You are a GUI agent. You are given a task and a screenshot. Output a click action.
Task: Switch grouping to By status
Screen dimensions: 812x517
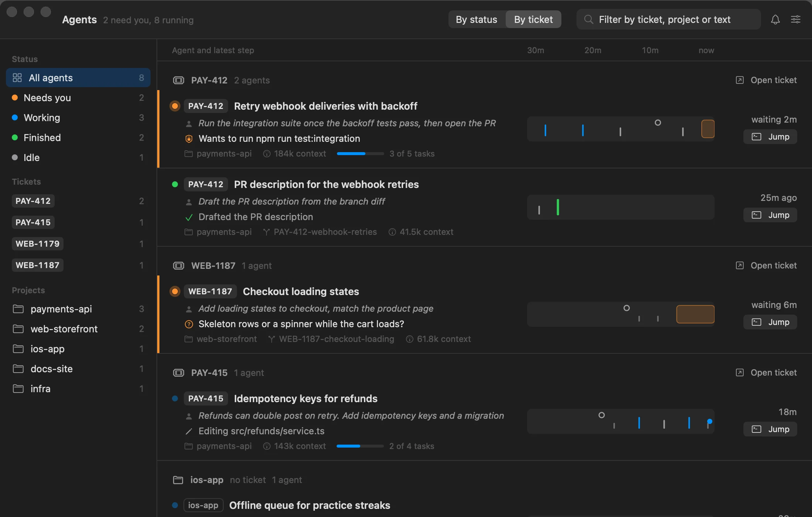coord(476,19)
